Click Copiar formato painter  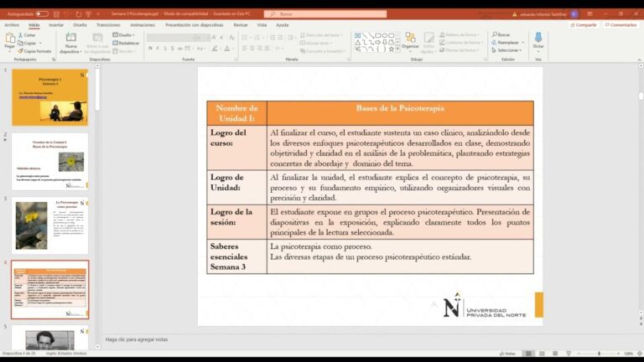click(x=35, y=51)
